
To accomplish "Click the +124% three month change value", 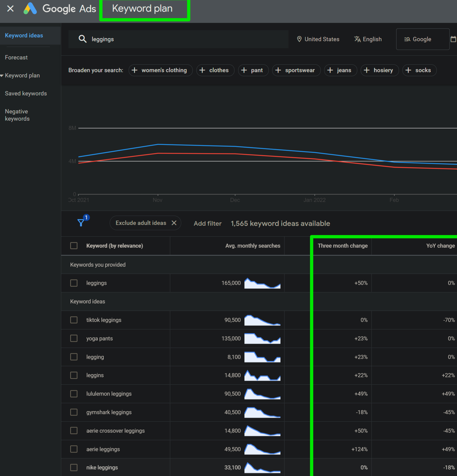I will pos(359,449).
